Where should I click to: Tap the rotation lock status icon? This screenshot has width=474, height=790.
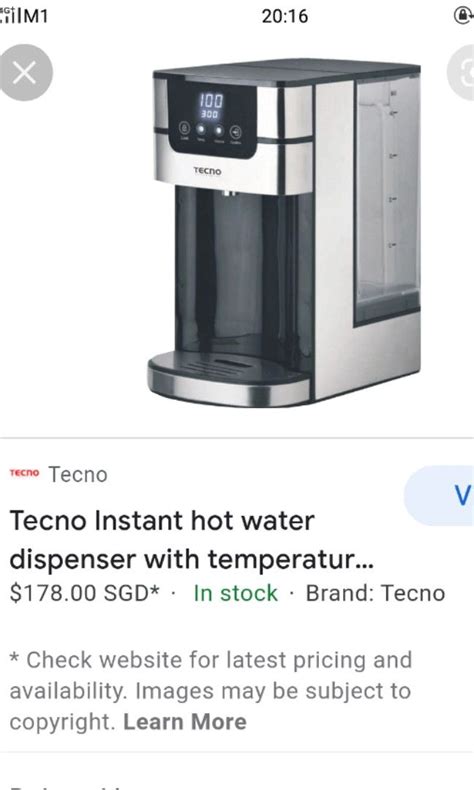[463, 16]
